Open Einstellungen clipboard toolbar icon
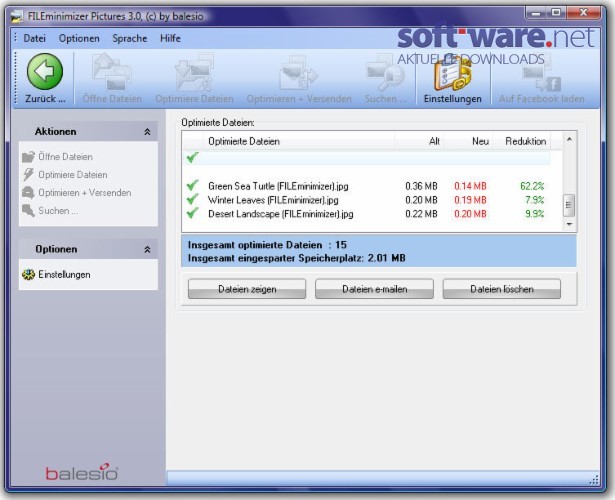 point(452,73)
